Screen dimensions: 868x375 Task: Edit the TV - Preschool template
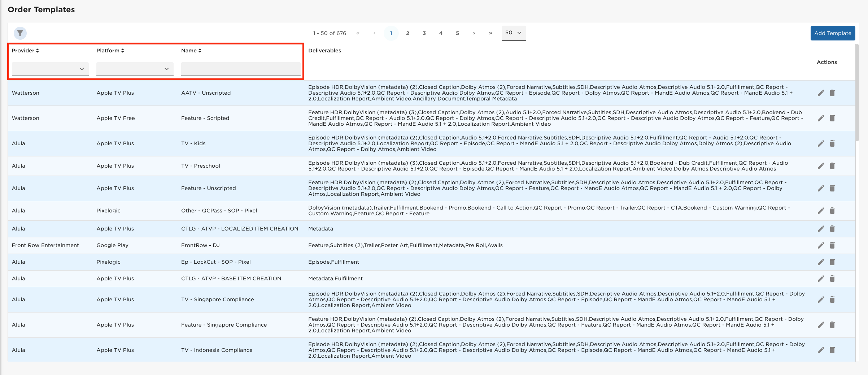tap(821, 166)
